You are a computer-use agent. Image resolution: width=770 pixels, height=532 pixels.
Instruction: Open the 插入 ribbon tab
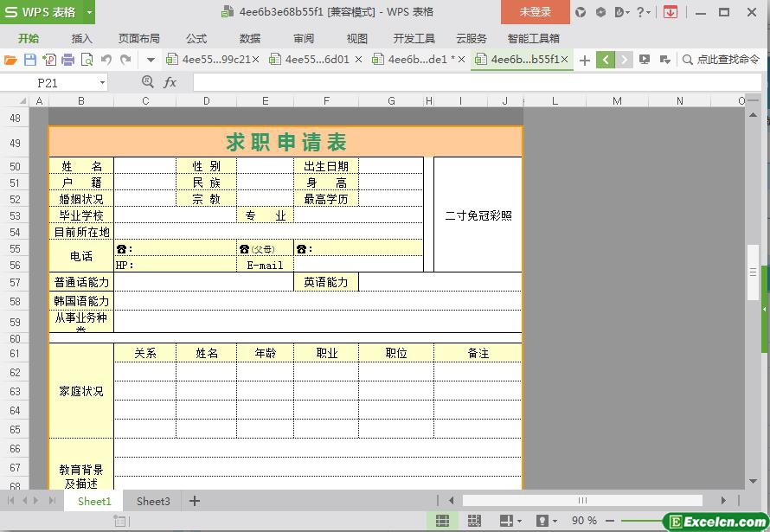(x=81, y=38)
